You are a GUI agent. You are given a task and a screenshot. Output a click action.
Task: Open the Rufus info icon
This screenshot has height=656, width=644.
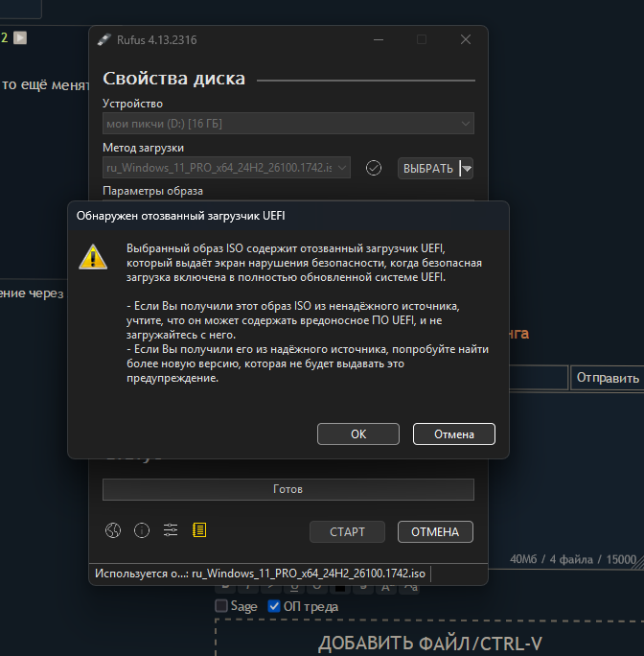click(142, 530)
